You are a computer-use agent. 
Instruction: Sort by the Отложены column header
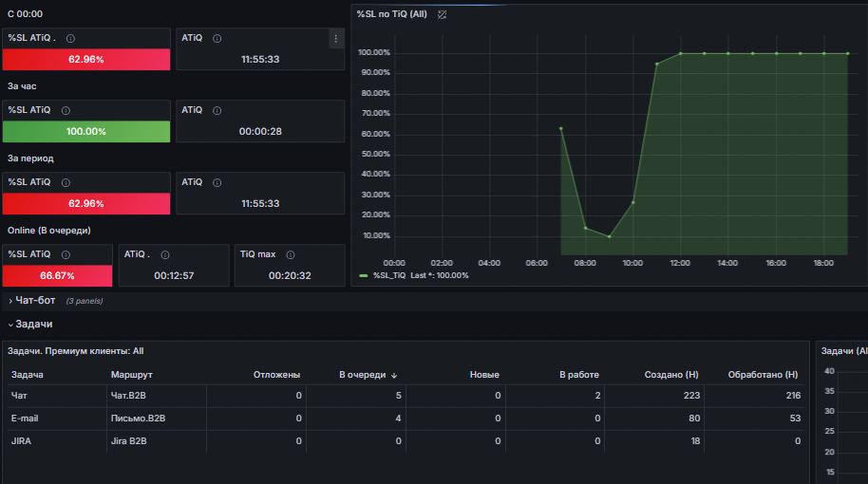[276, 375]
